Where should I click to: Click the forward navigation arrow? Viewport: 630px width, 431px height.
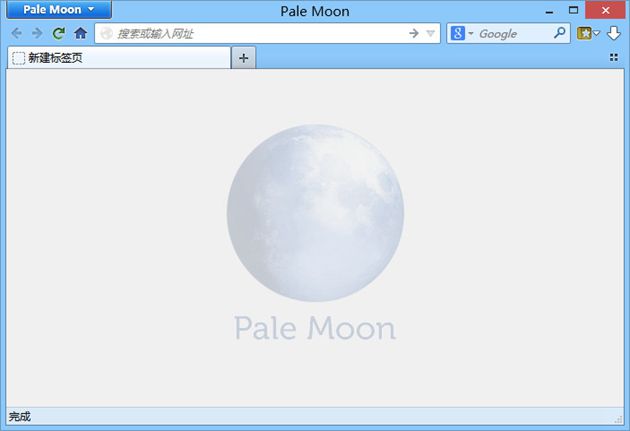point(37,33)
